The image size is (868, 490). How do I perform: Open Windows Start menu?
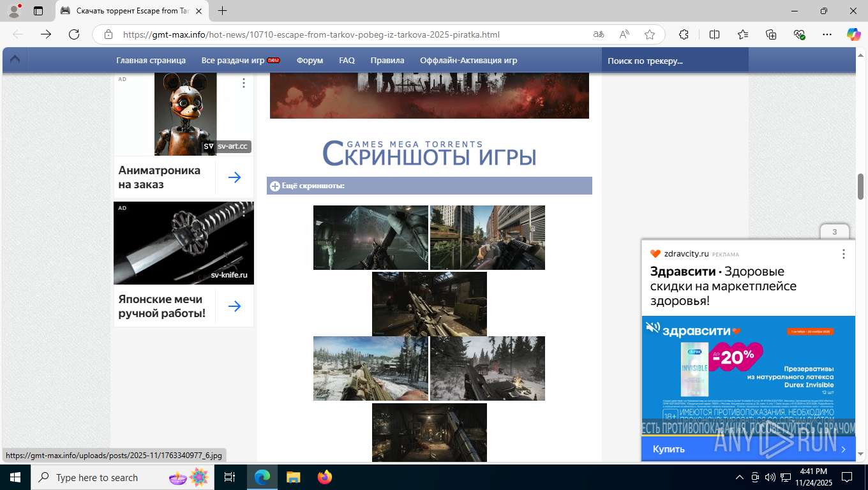pyautogui.click(x=15, y=477)
